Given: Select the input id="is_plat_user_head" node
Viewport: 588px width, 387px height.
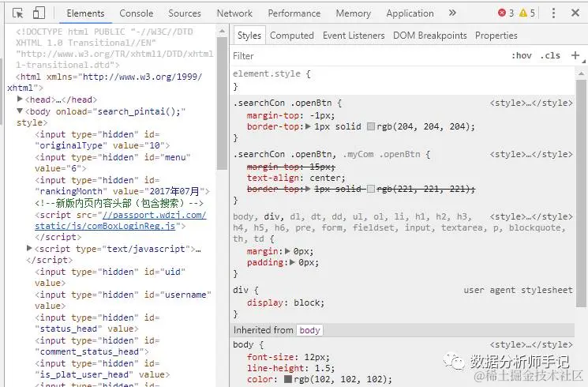Looking at the screenshot, I should 102,369.
